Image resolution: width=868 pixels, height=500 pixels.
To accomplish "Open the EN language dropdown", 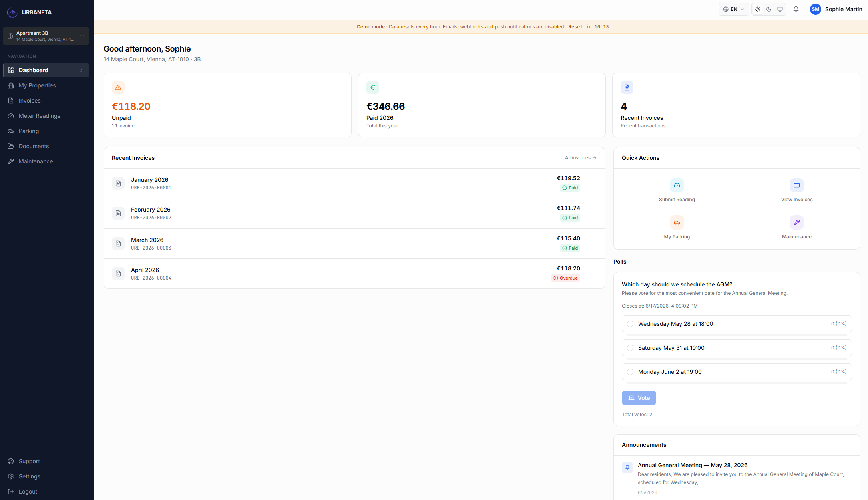I will (733, 9).
